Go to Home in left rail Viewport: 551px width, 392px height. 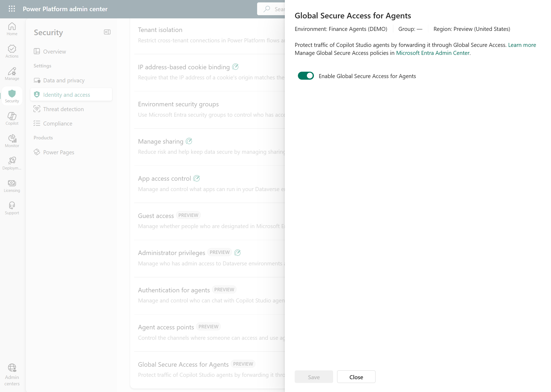(x=12, y=29)
